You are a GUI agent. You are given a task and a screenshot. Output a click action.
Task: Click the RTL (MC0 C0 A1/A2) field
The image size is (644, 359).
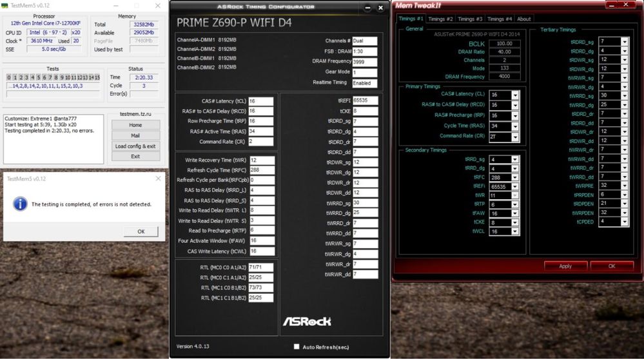click(261, 267)
